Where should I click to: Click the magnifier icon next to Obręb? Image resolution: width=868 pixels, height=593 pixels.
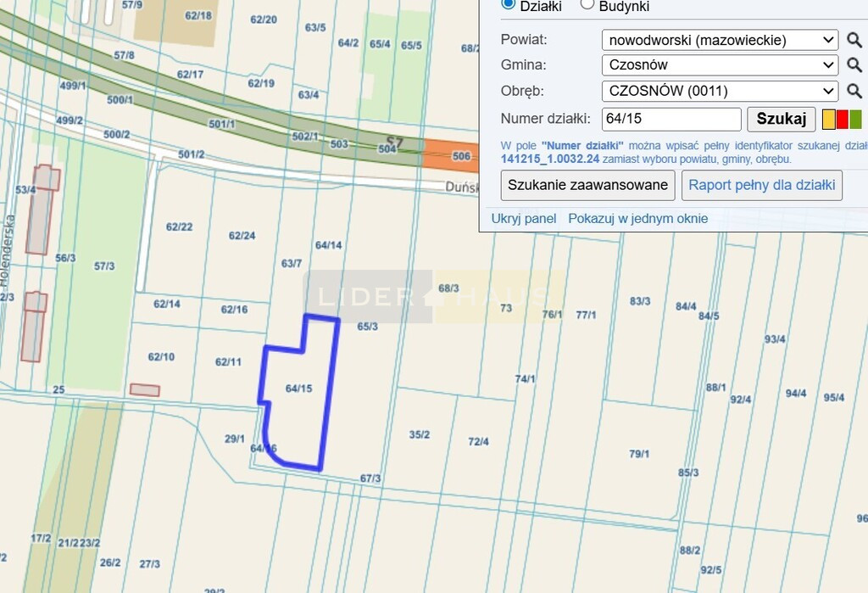pyautogui.click(x=854, y=91)
